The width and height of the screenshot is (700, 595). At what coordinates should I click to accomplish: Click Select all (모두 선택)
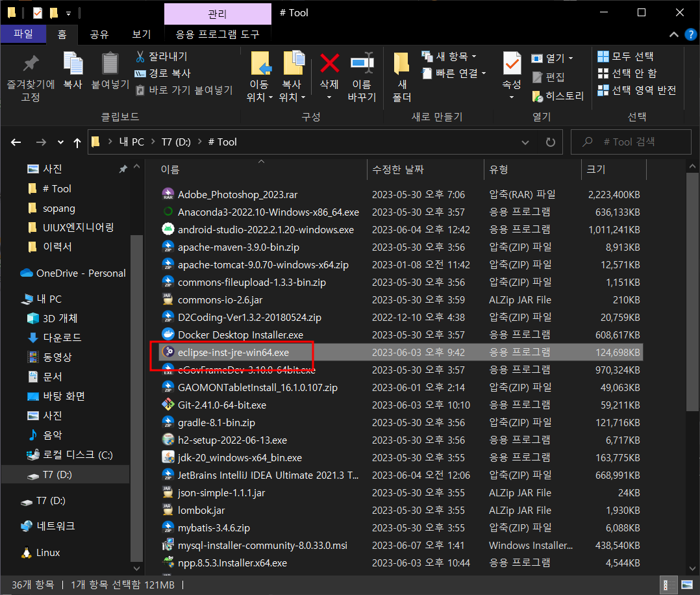click(x=625, y=57)
